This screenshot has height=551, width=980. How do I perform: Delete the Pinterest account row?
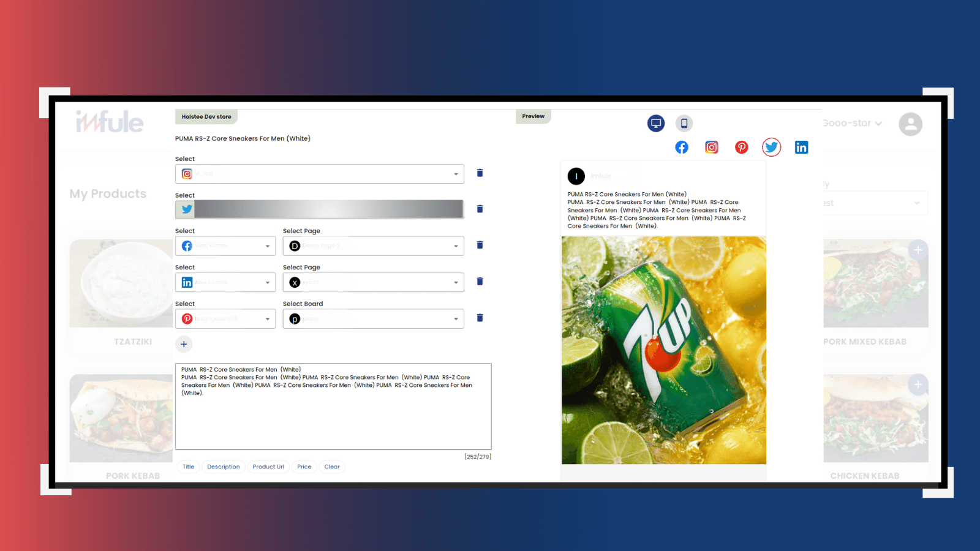(480, 318)
